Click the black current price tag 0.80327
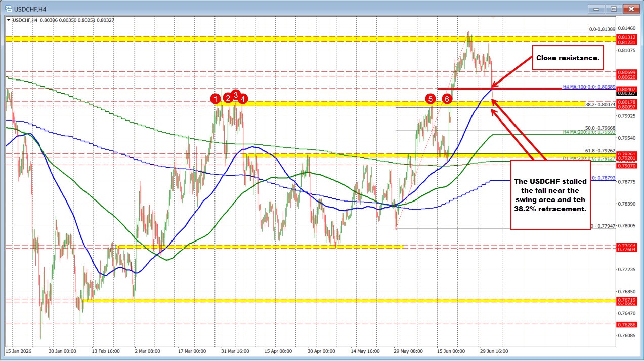This screenshot has height=361, width=644. pos(626,94)
